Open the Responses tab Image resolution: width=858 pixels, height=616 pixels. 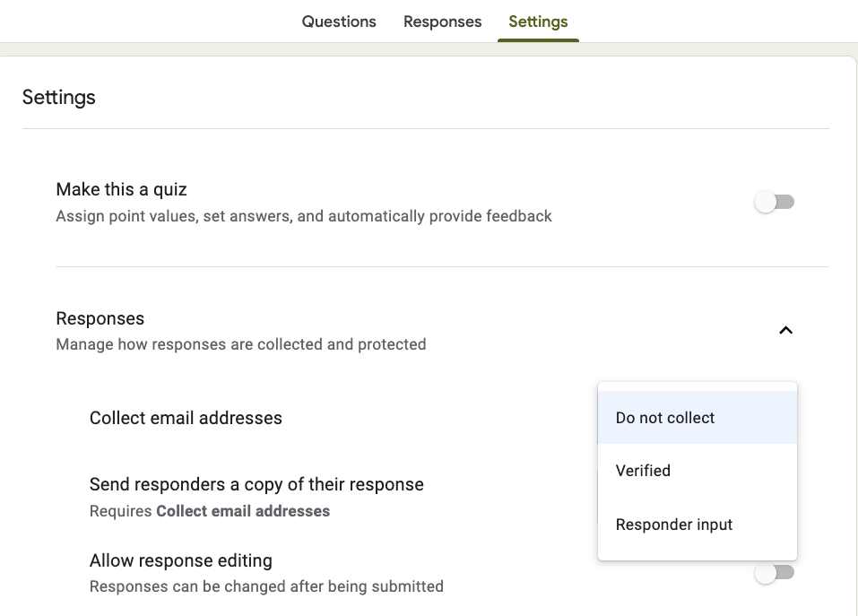(x=442, y=22)
